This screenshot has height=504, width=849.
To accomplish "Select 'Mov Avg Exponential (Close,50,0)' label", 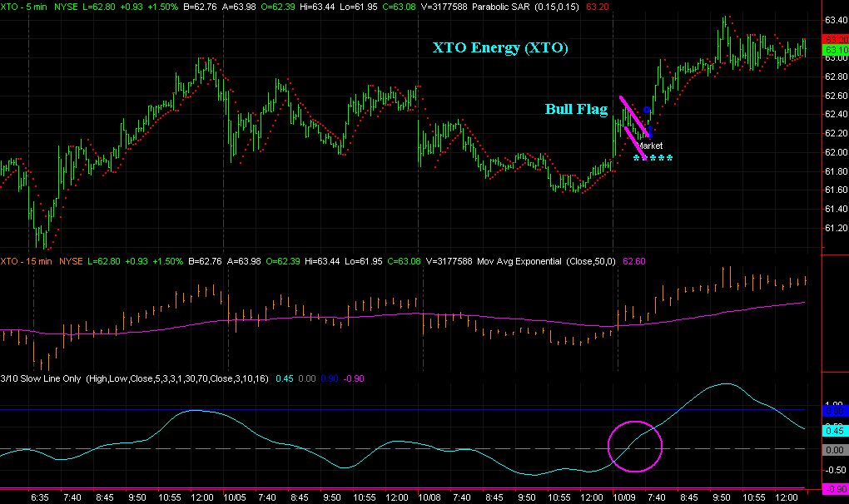I will coord(546,261).
